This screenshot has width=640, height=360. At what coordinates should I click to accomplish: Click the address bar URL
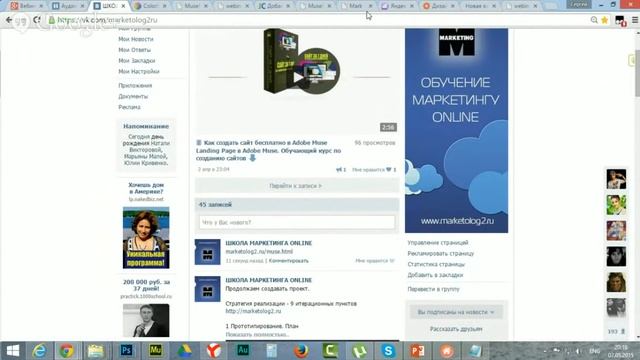107,20
